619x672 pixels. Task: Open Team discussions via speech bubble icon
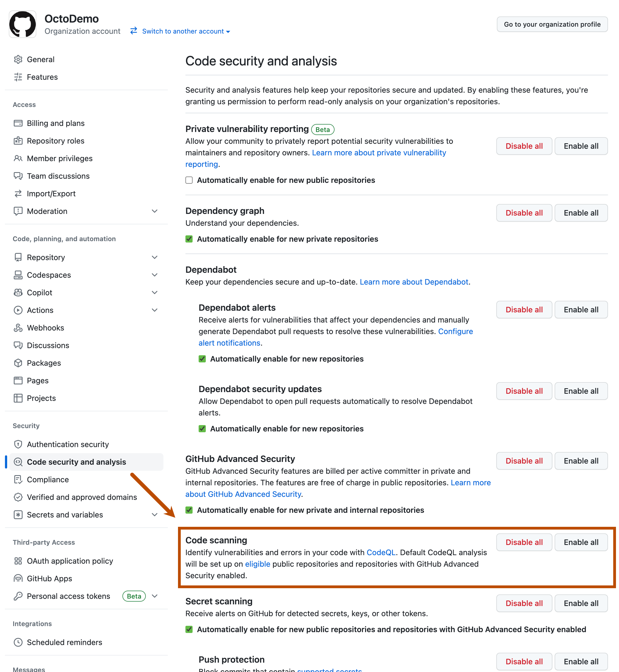coord(18,176)
